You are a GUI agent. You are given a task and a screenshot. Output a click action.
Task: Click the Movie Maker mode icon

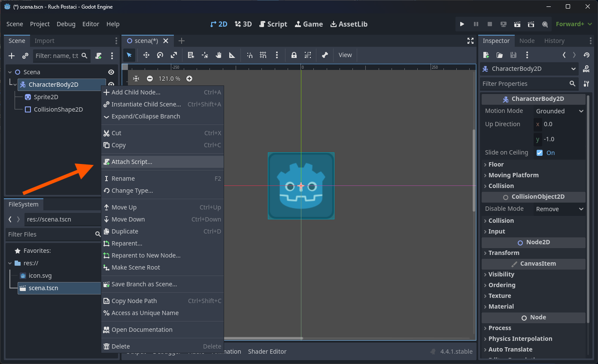pos(545,24)
